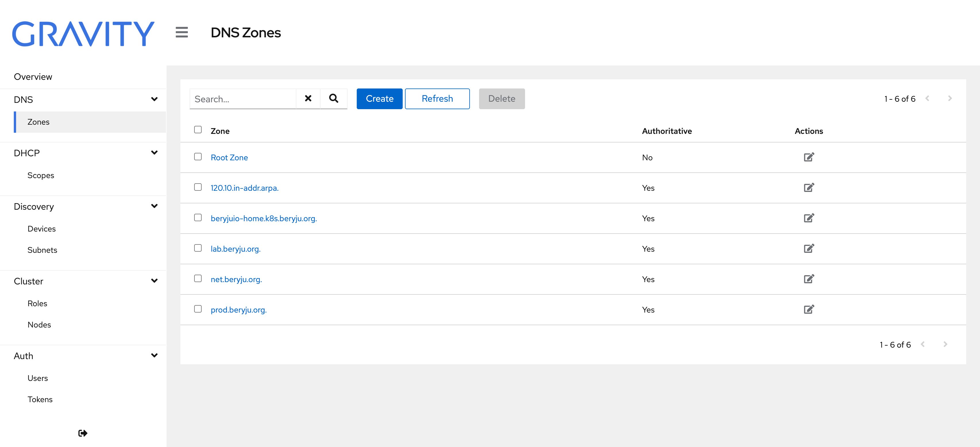Check the net.beryju.org. row checkbox
The width and height of the screenshot is (980, 447).
pyautogui.click(x=198, y=278)
